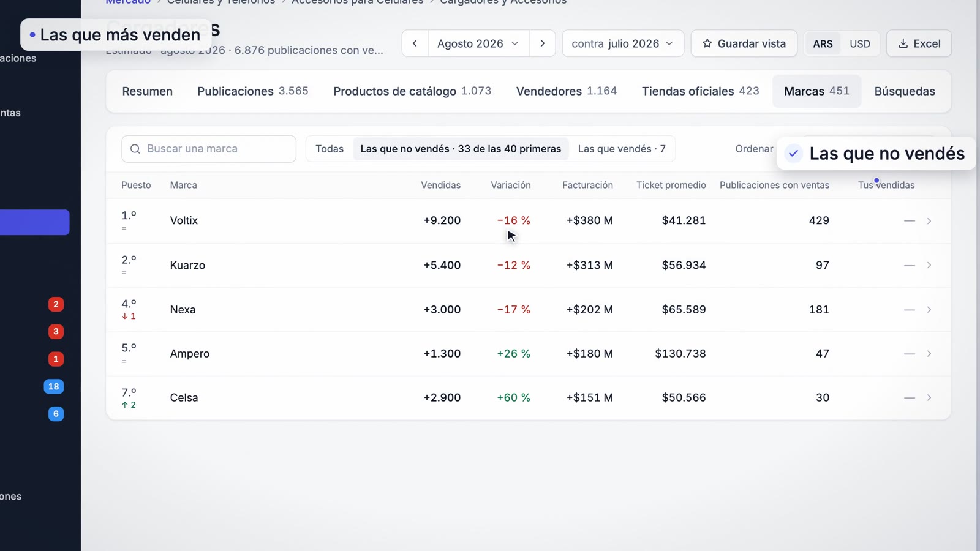Open Nexa row chevron
This screenshot has height=551, width=980.
pyautogui.click(x=929, y=310)
